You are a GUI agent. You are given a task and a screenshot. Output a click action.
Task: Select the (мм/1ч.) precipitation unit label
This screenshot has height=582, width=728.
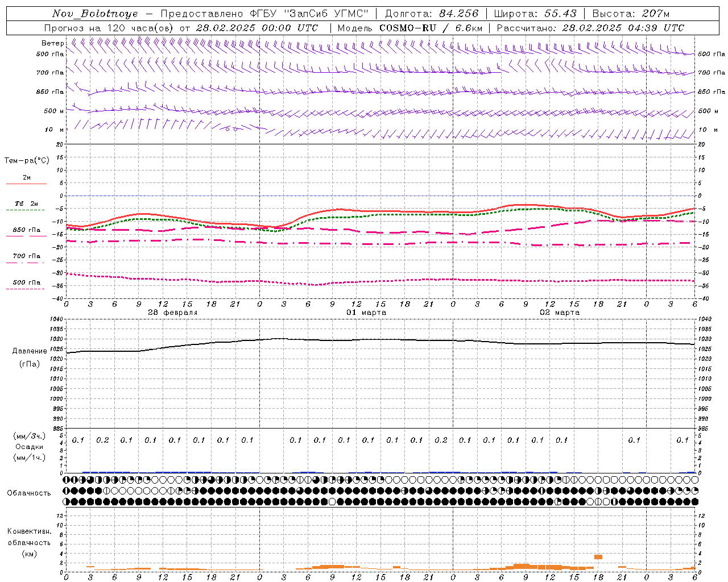(x=29, y=458)
